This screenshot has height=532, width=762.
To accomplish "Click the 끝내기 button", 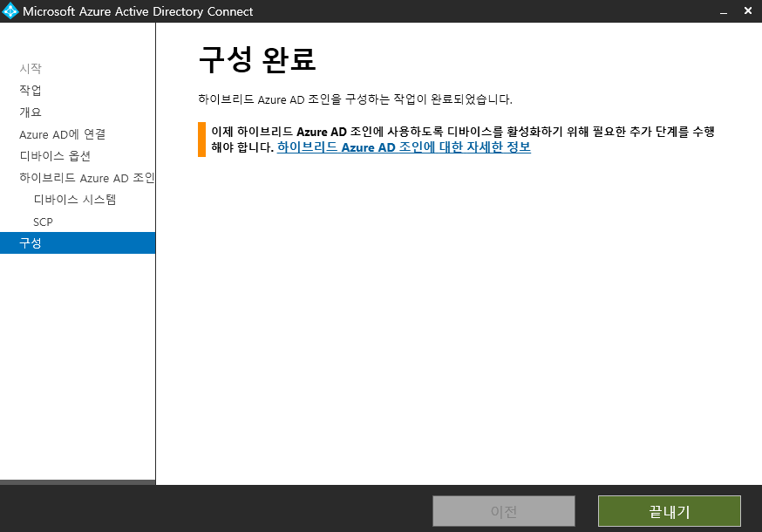I will pyautogui.click(x=670, y=511).
